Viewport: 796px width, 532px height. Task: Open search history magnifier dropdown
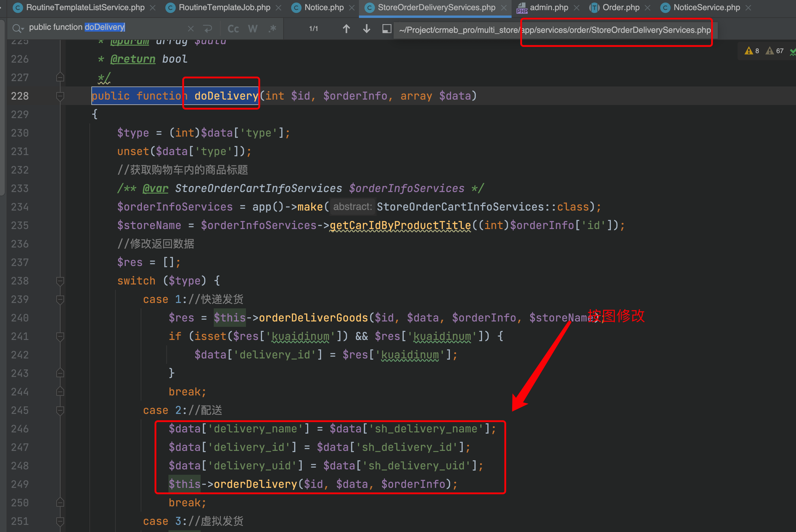18,29
